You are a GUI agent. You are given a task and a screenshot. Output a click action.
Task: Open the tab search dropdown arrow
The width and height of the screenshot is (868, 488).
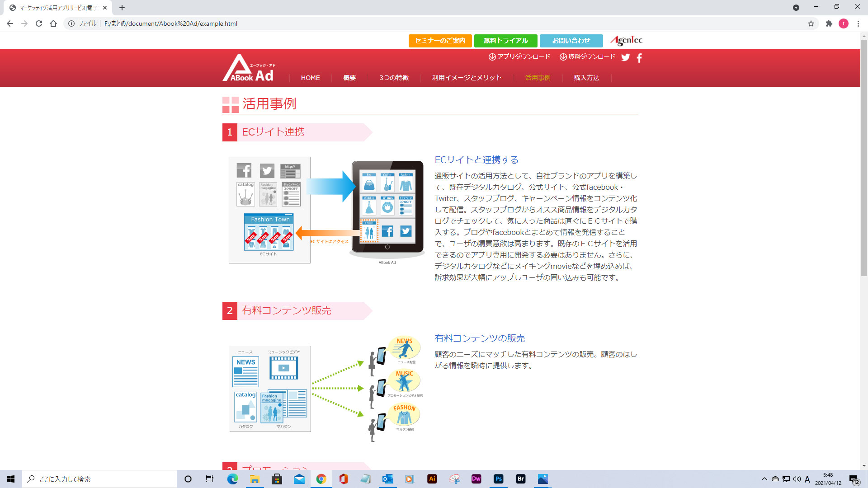[796, 8]
